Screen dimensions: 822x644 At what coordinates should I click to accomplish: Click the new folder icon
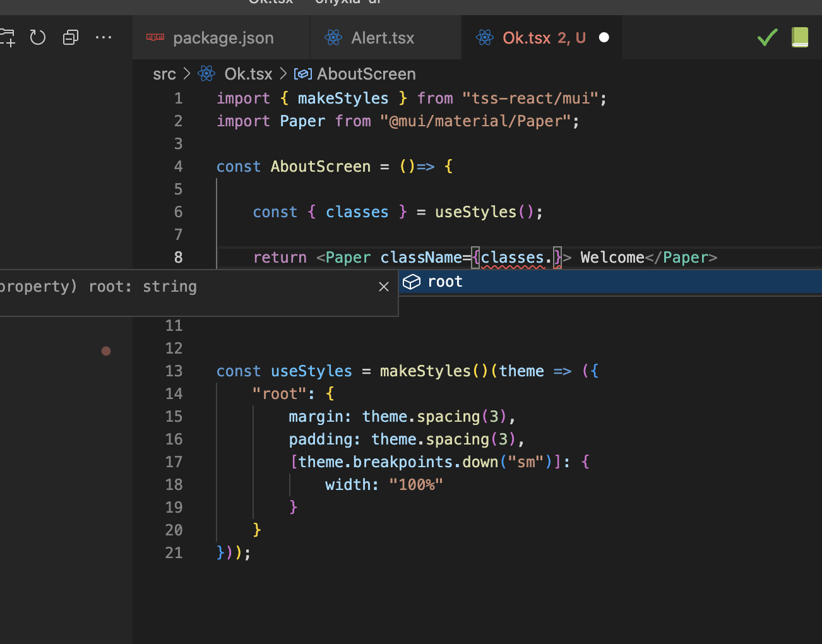pos(8,38)
